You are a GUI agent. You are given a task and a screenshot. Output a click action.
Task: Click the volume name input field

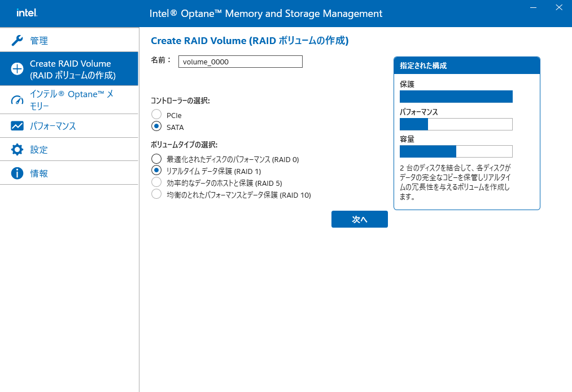(241, 62)
